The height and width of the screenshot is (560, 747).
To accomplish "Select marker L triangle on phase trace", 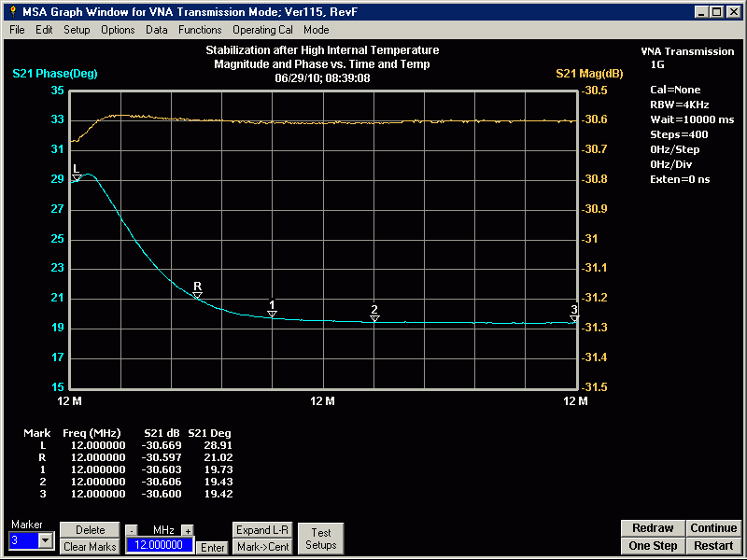I will tap(77, 178).
